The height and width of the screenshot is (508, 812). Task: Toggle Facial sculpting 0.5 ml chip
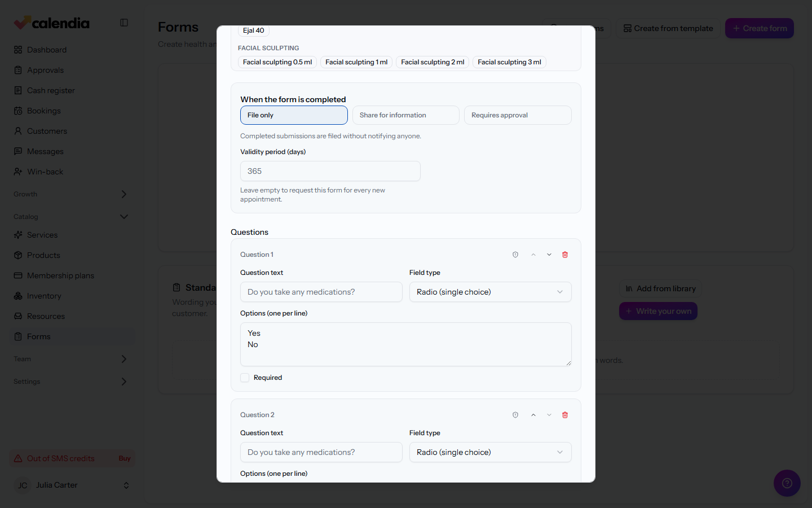click(277, 62)
